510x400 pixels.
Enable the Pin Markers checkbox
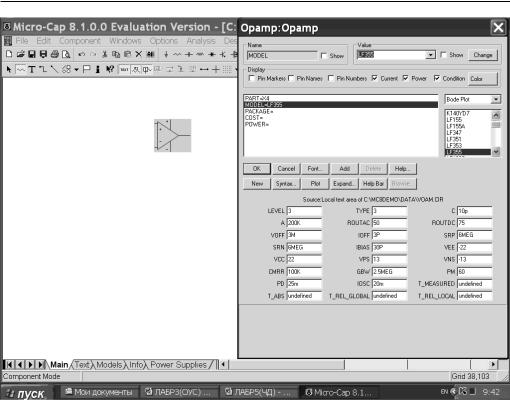tap(252, 78)
